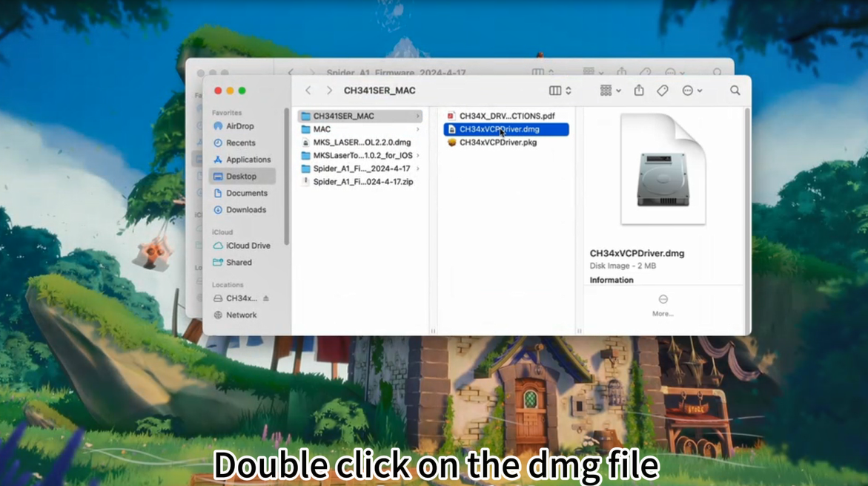Click the first column resize handle
The width and height of the screenshot is (868, 486).
tap(433, 331)
